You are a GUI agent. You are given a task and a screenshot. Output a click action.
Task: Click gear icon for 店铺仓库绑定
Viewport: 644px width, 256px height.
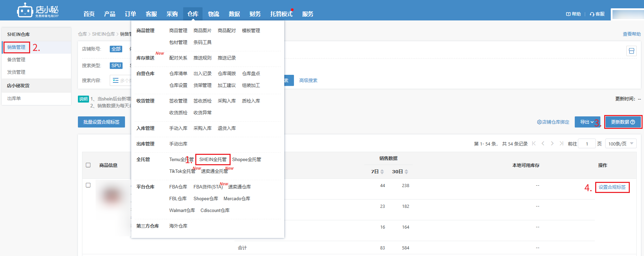[x=539, y=122]
